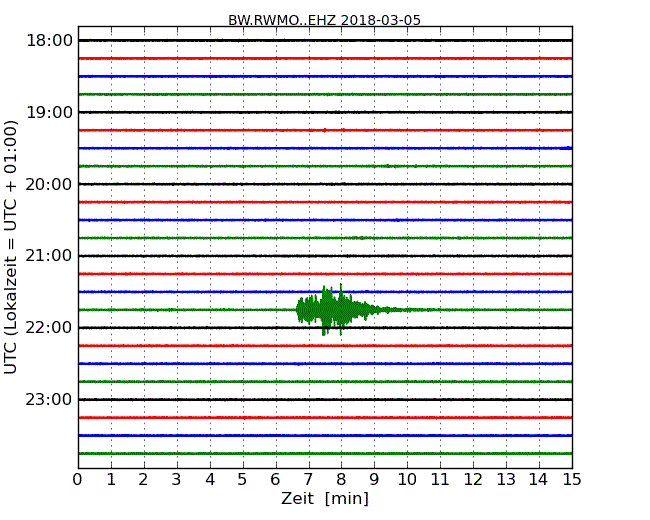Click the 21:00 y-axis label
The width and height of the screenshot is (650, 520).
[x=49, y=256]
